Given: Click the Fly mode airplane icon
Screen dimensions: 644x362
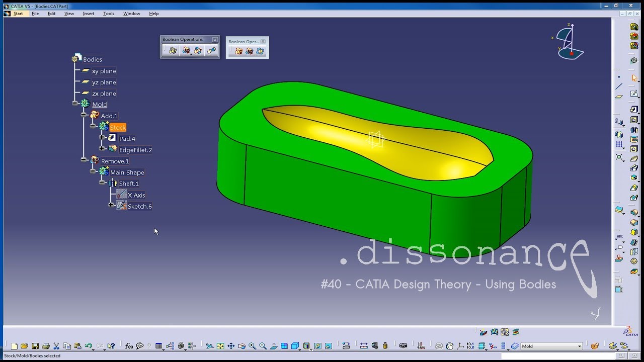Looking at the screenshot, I should (x=209, y=346).
